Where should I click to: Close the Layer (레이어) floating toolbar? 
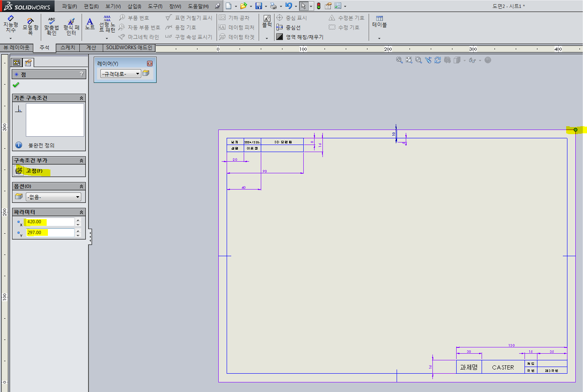click(150, 63)
